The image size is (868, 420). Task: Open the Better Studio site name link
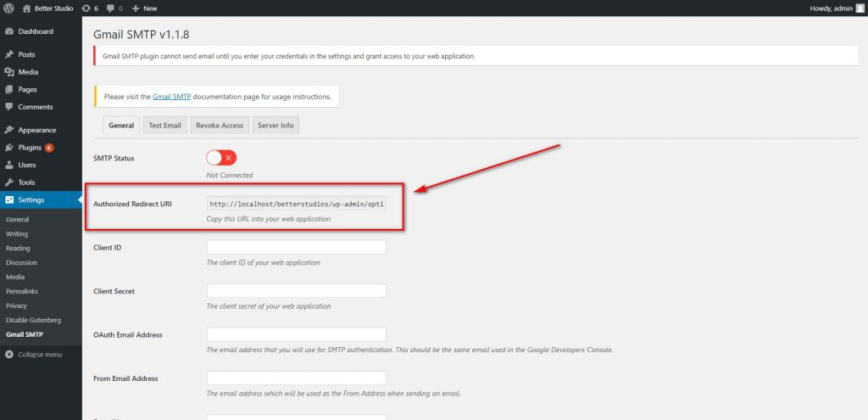[x=53, y=8]
